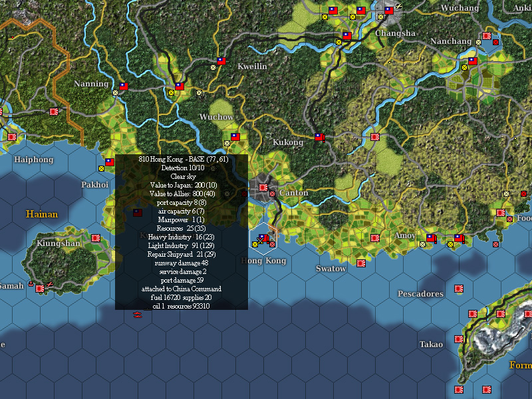Click the 'oil 1 resources 93310' line
The height and width of the screenshot is (399, 532).
click(x=181, y=306)
